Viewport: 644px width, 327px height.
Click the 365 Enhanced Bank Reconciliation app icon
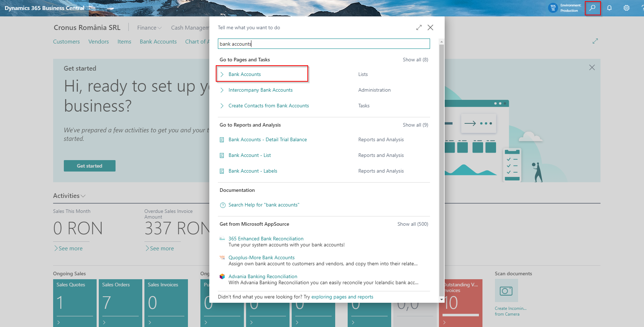(x=222, y=239)
